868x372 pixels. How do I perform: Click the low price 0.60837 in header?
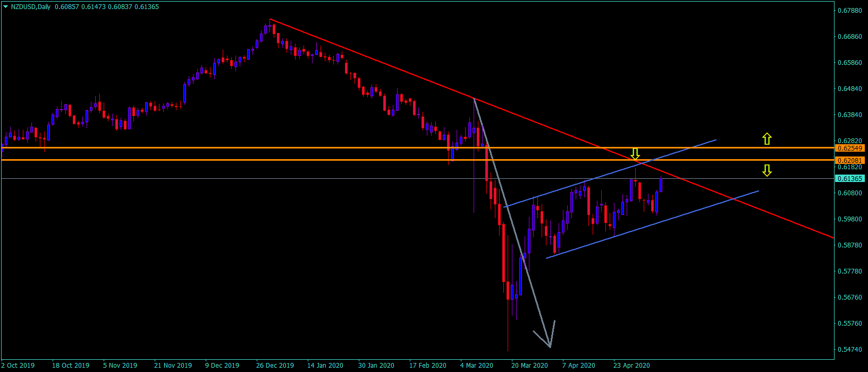tap(121, 7)
